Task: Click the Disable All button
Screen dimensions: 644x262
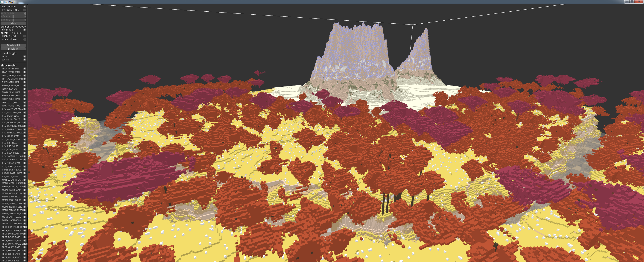Action: (x=13, y=45)
